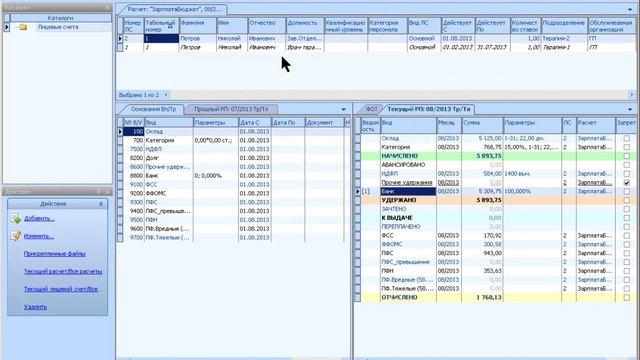This screenshot has height=360, width=640.
Task: Select the 9100 ФСС basis row
Action: pyautogui.click(x=233, y=184)
